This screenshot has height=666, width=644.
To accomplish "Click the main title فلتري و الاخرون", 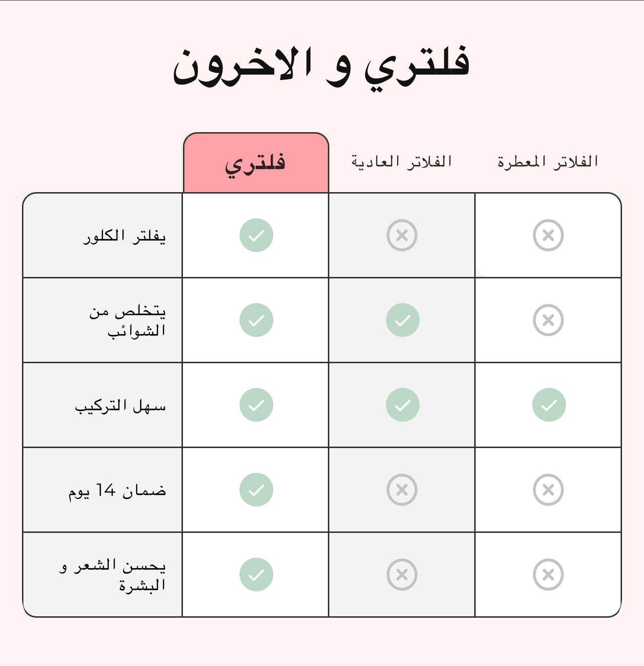I will click(x=321, y=66).
